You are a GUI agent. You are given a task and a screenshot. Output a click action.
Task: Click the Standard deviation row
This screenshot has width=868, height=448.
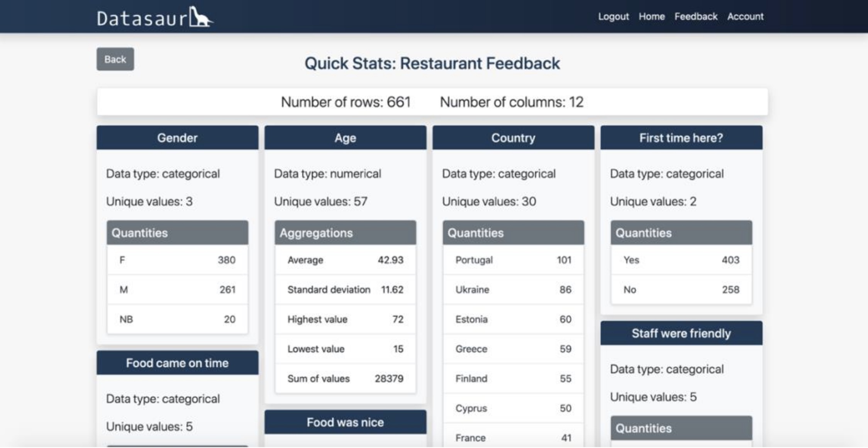pos(345,290)
